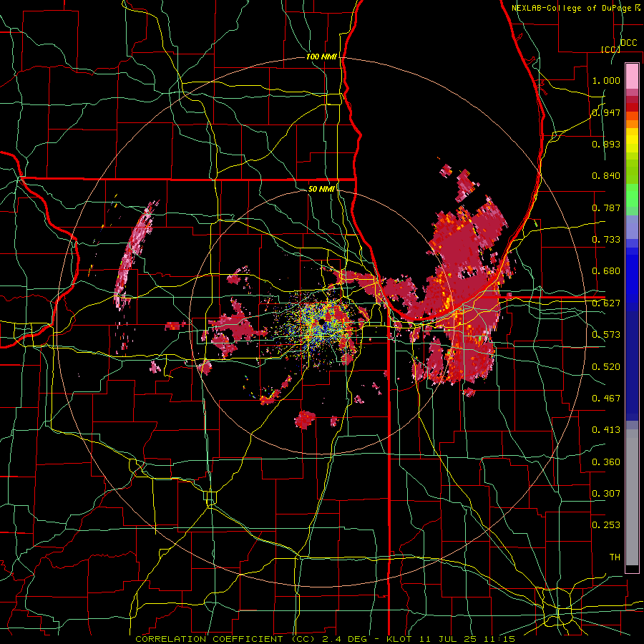The height and width of the screenshot is (644, 644).
Task: Click the "100 NMI" range ring label
Action: (x=321, y=57)
